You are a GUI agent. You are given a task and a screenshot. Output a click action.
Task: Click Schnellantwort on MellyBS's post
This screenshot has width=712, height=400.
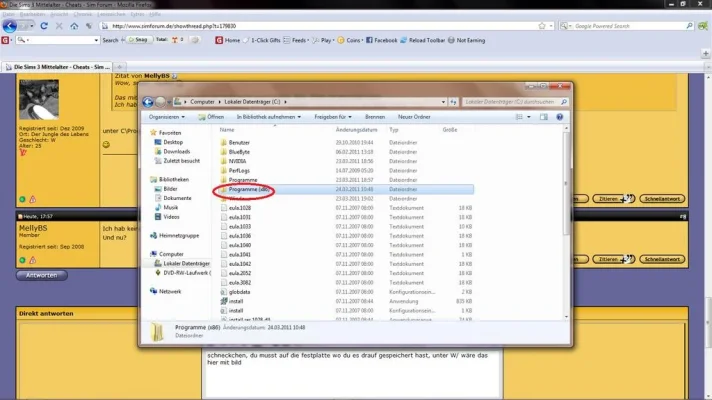(x=662, y=259)
